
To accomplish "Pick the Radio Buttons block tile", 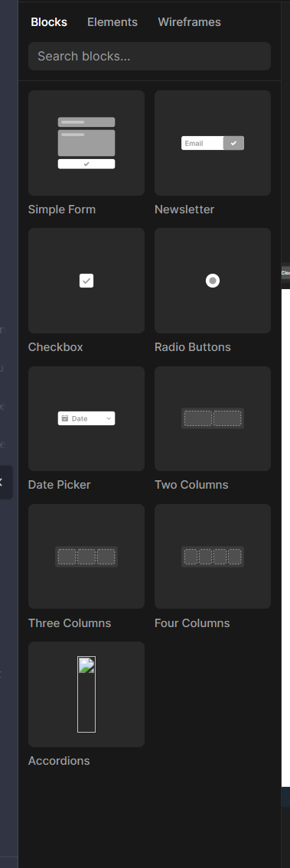I will coord(213,281).
